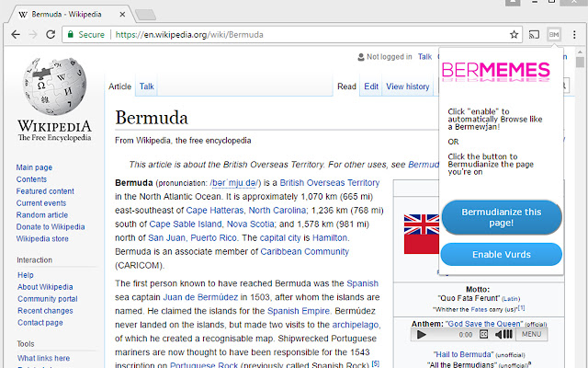This screenshot has height=368, width=588.
Task: Follow British Overseas Territory link
Action: [x=330, y=183]
